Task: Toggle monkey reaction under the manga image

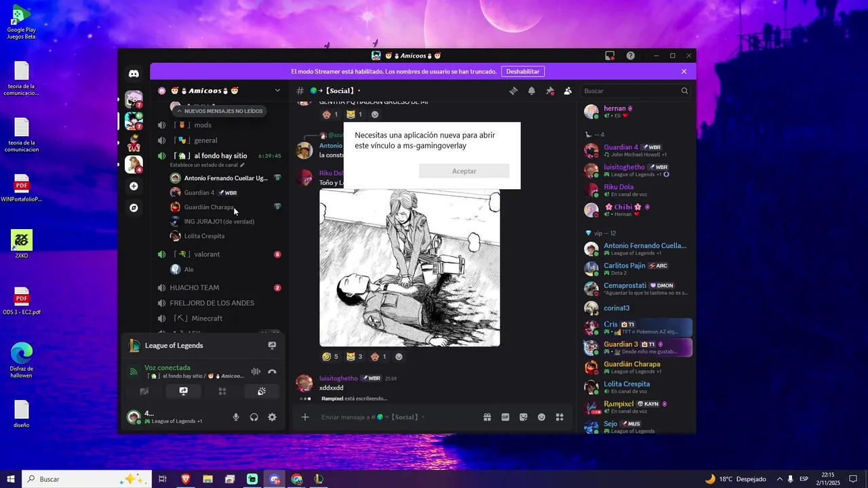Action: point(378,357)
